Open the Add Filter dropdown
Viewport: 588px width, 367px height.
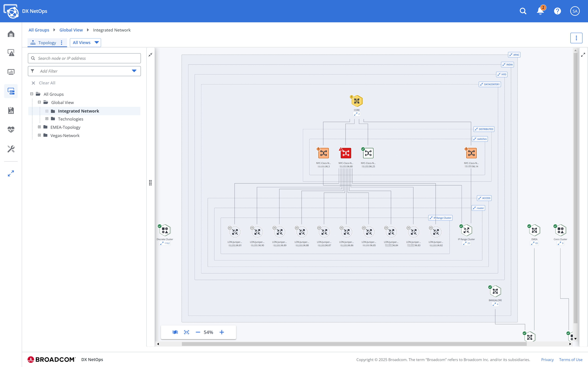[84, 71]
